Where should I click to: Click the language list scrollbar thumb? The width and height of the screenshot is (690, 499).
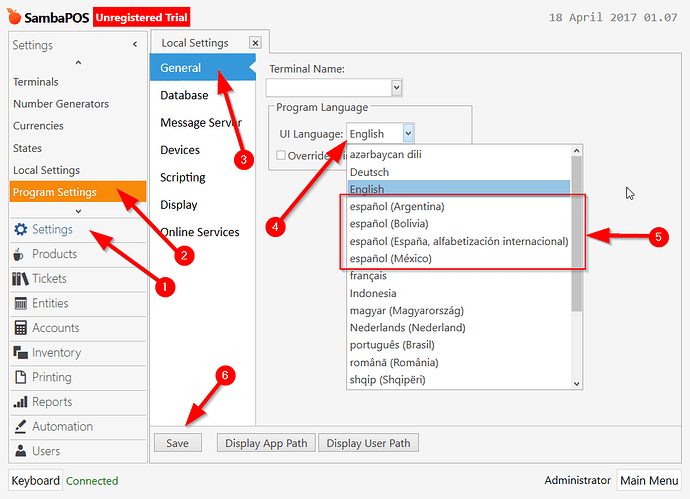[x=576, y=233]
